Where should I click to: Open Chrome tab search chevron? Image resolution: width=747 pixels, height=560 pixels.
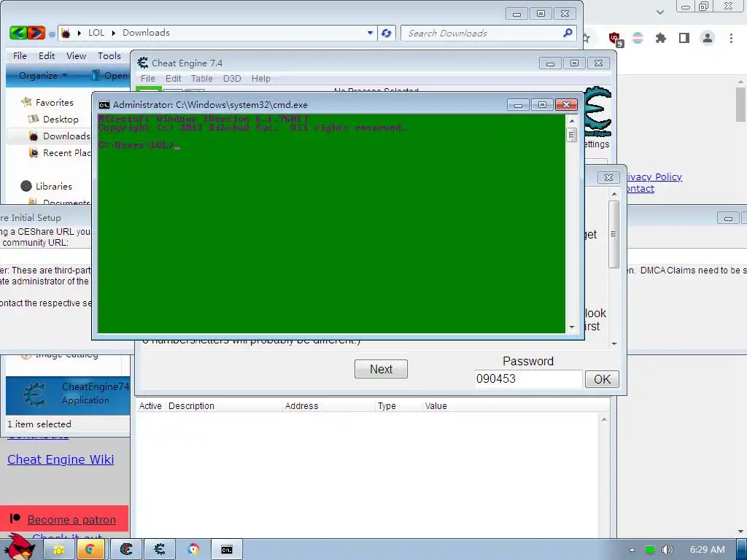(x=659, y=12)
